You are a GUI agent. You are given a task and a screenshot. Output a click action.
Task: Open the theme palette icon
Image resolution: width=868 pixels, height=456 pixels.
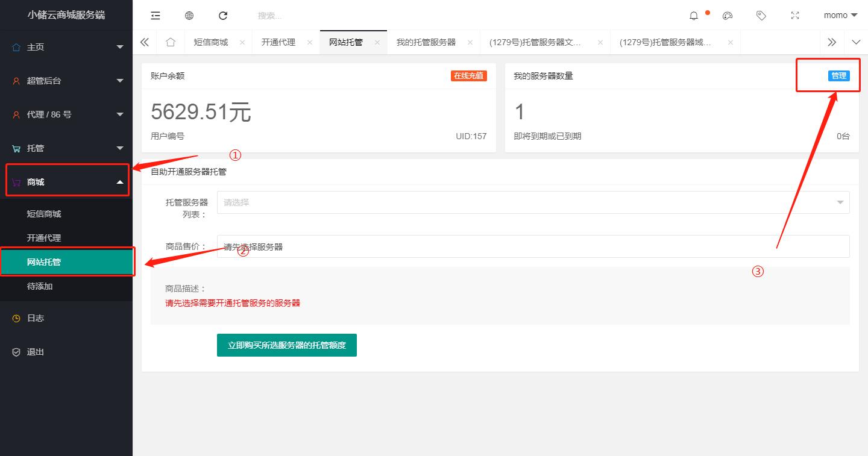click(728, 16)
